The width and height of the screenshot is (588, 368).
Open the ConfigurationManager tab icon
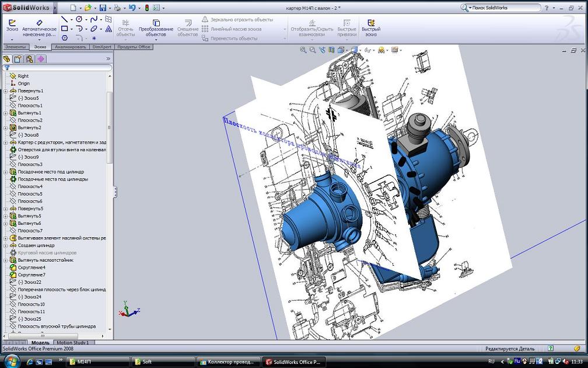29,59
